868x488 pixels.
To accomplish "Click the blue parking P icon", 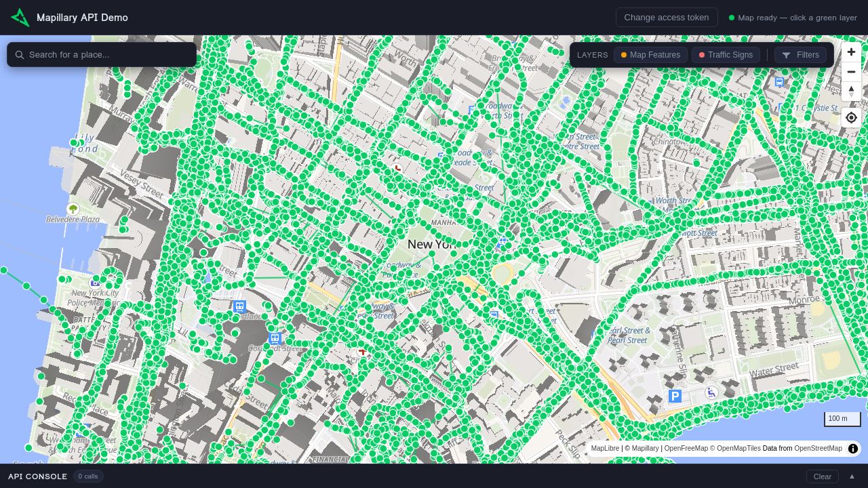I will point(675,396).
